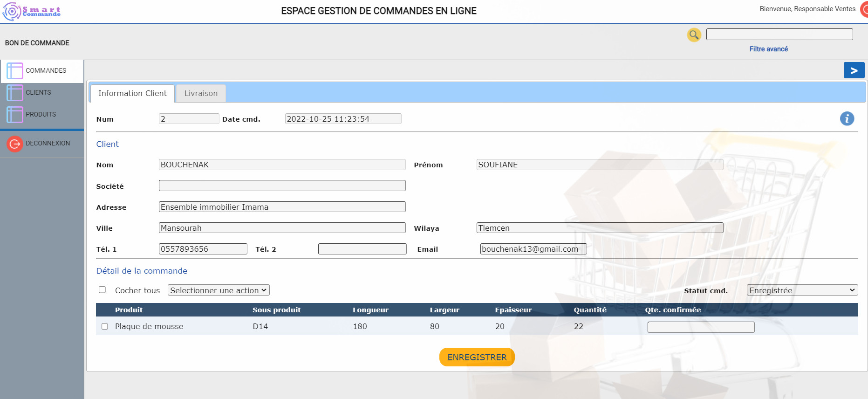Image resolution: width=868 pixels, height=399 pixels.
Task: Click the COMMANDES sidebar icon
Action: tap(14, 71)
